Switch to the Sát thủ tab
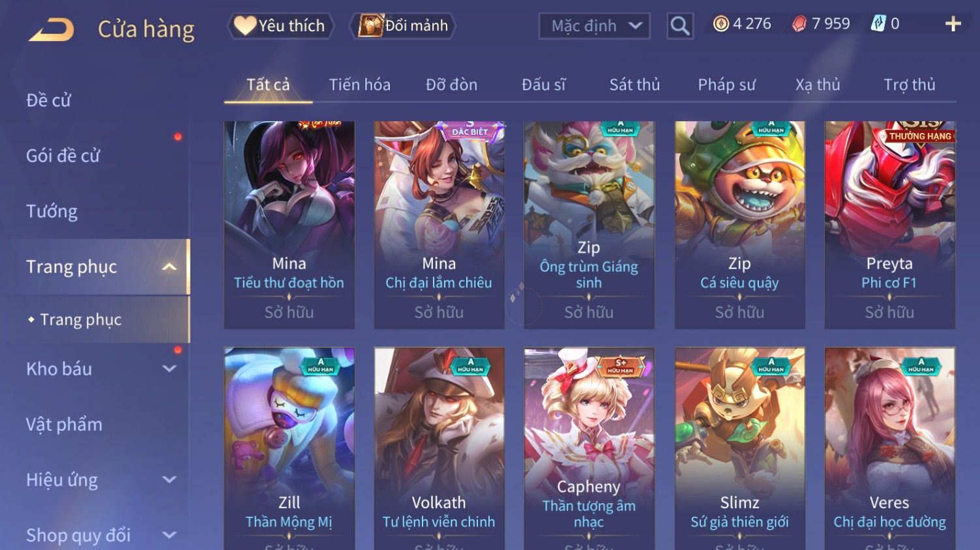The image size is (980, 550). coord(634,85)
